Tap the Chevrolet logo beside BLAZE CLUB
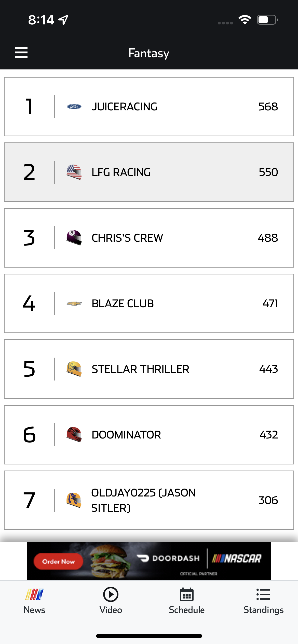 (74, 303)
